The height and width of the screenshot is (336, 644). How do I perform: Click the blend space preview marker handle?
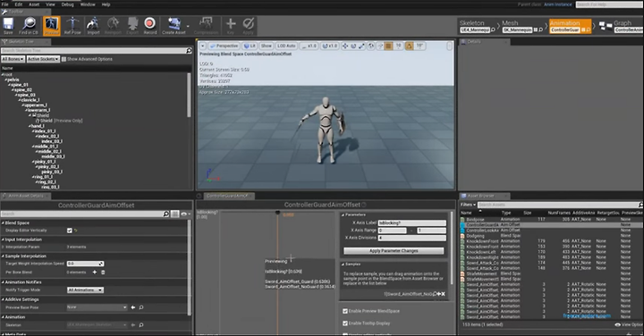tap(277, 213)
